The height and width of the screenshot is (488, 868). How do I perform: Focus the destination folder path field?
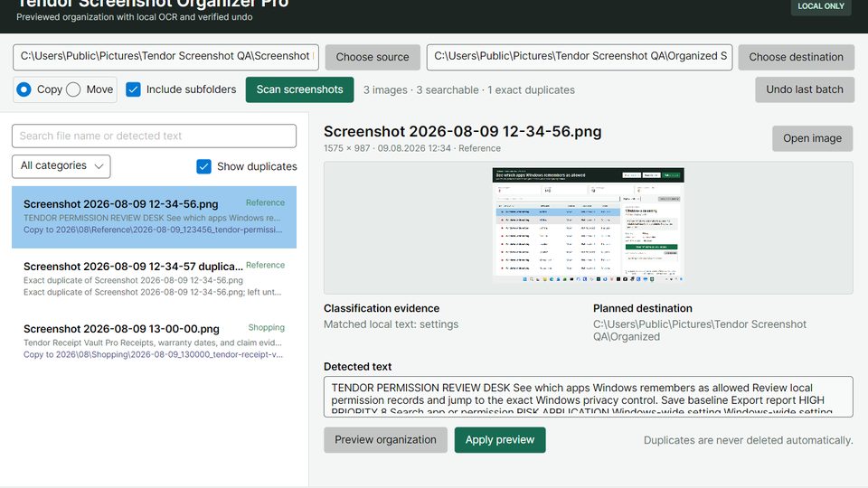point(580,57)
